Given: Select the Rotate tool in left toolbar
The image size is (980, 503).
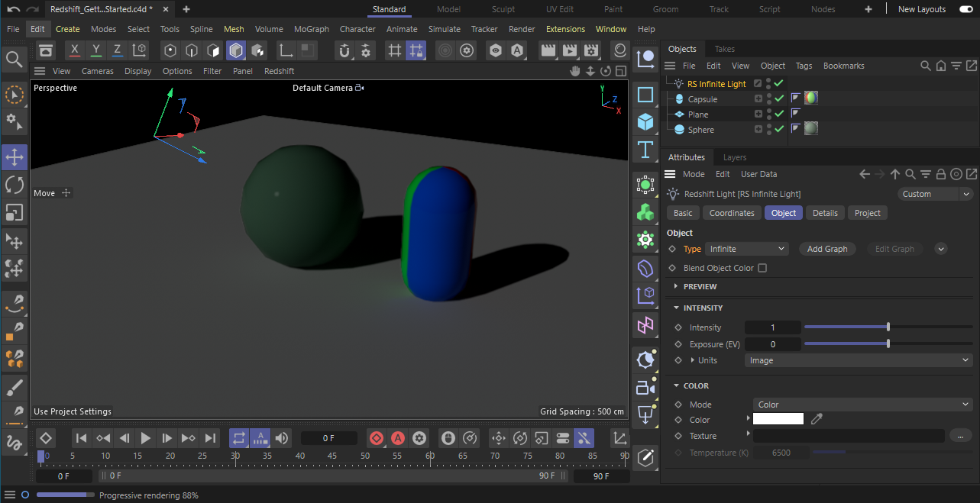Looking at the screenshot, I should tap(15, 185).
